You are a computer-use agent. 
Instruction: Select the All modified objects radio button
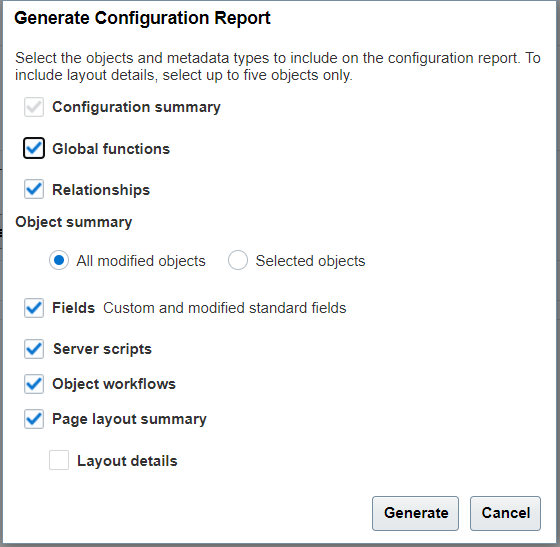(59, 260)
